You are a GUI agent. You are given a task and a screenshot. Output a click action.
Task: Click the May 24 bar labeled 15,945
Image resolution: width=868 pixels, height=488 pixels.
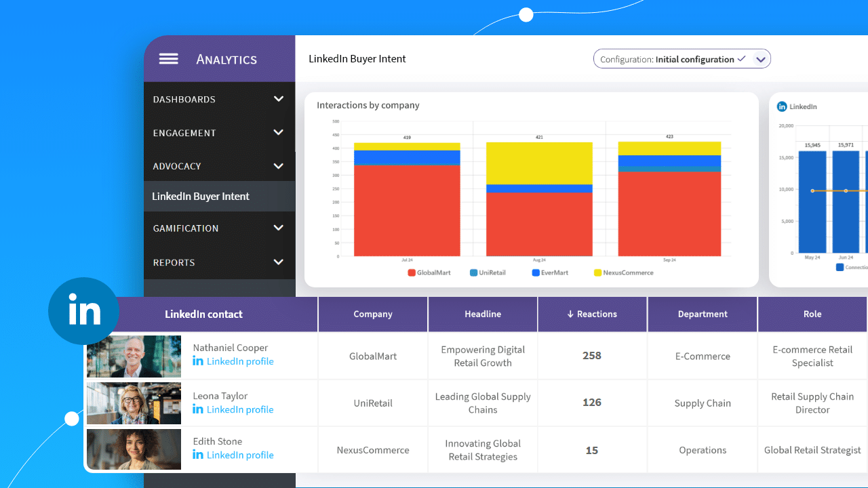pyautogui.click(x=812, y=202)
